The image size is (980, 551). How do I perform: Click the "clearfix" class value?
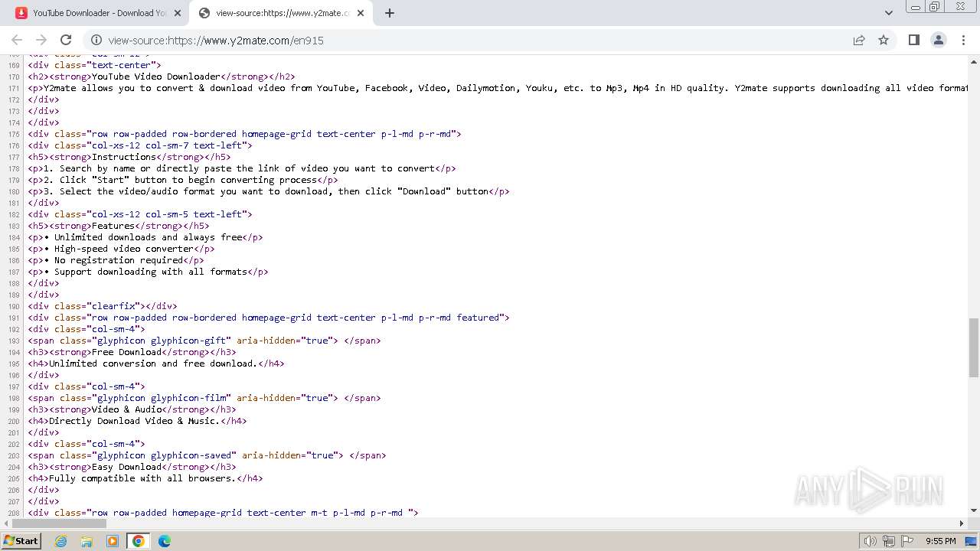[x=115, y=306]
